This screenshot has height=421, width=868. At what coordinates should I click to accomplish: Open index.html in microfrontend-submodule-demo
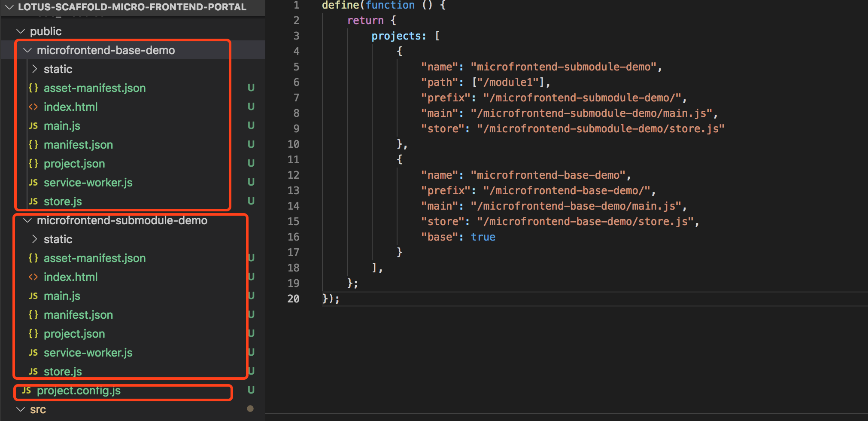pos(71,277)
